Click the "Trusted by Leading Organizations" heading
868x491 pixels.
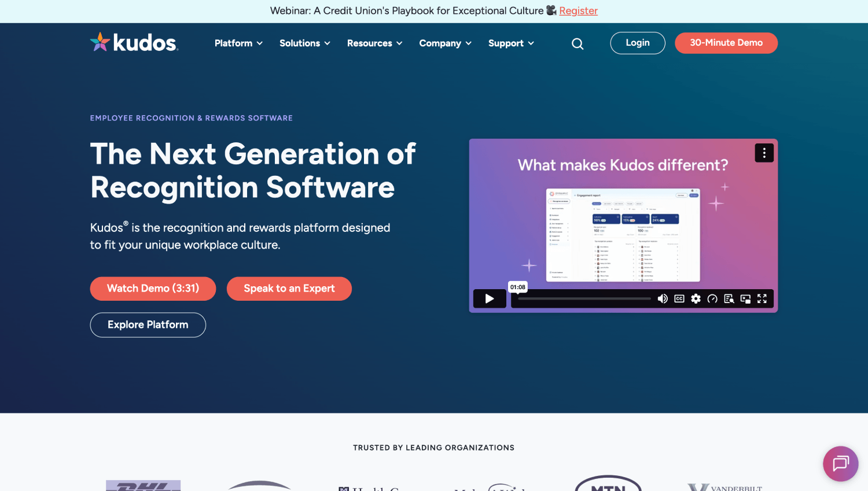[x=434, y=448]
